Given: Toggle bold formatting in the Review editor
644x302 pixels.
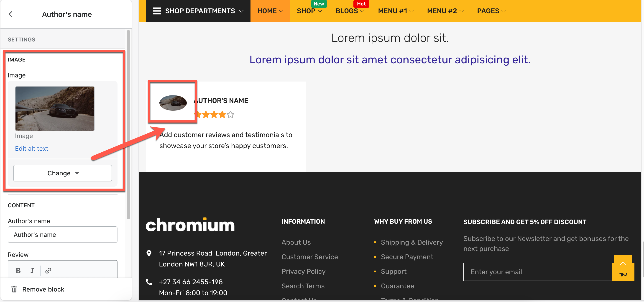Looking at the screenshot, I should [x=18, y=271].
